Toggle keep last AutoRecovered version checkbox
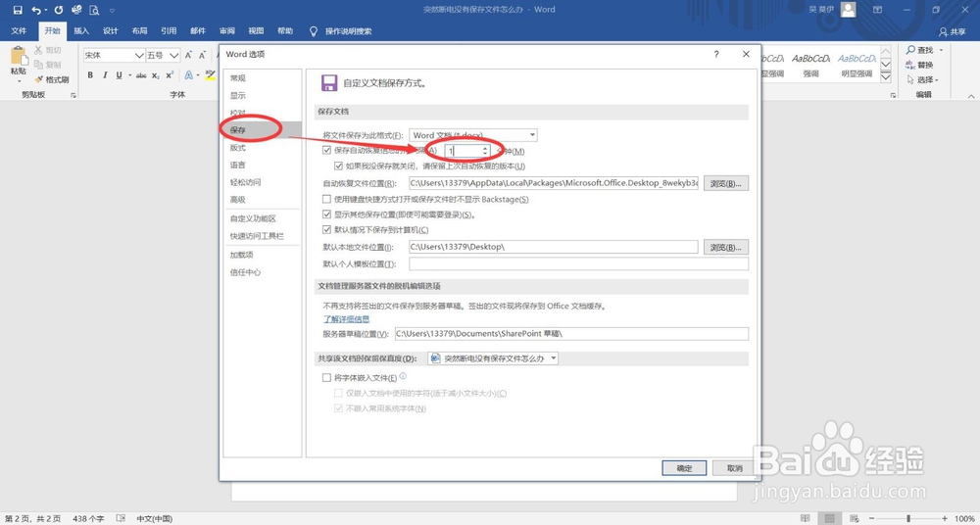Image resolution: width=980 pixels, height=525 pixels. tap(338, 167)
